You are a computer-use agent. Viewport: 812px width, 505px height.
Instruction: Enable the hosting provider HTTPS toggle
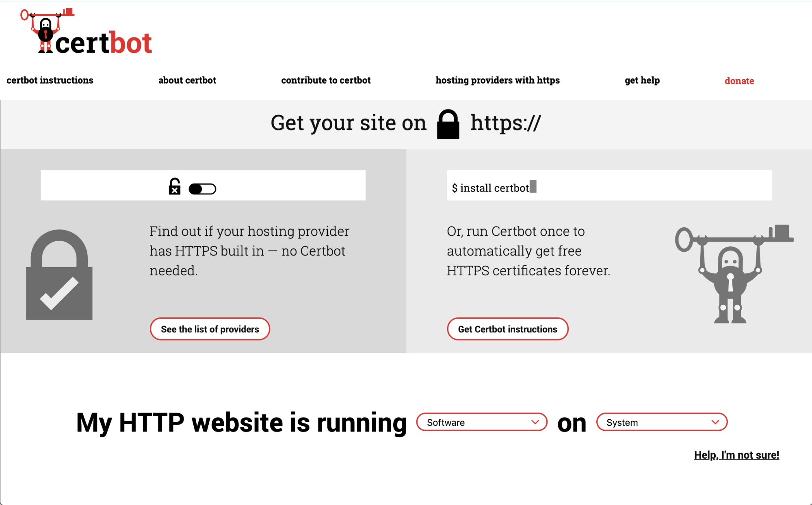pyautogui.click(x=203, y=188)
